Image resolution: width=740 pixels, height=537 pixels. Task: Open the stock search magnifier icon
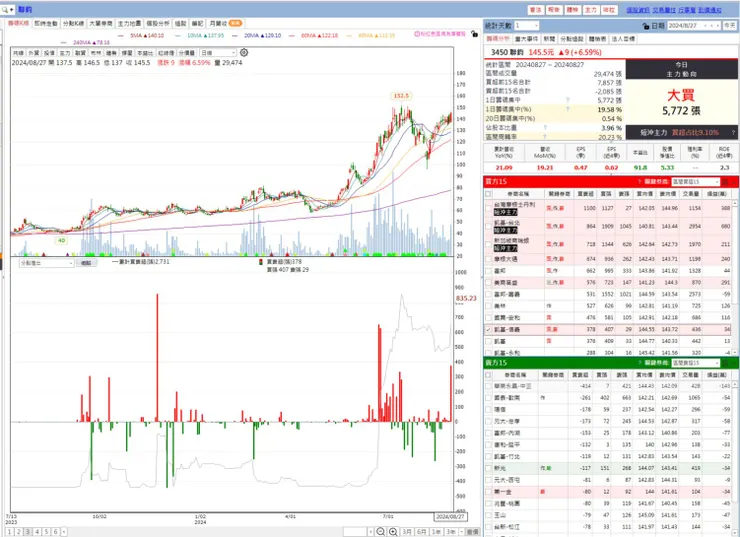(x=5, y=9)
